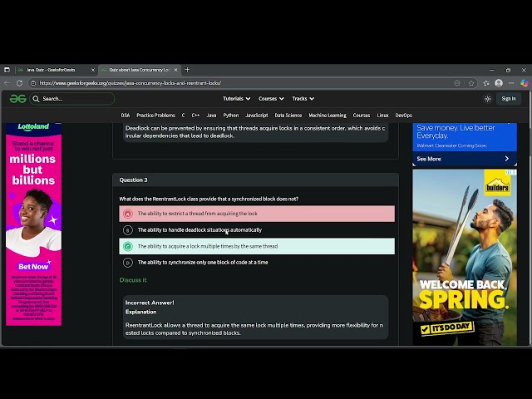
Task: Open C++ in the topic bar
Action: tap(195, 116)
